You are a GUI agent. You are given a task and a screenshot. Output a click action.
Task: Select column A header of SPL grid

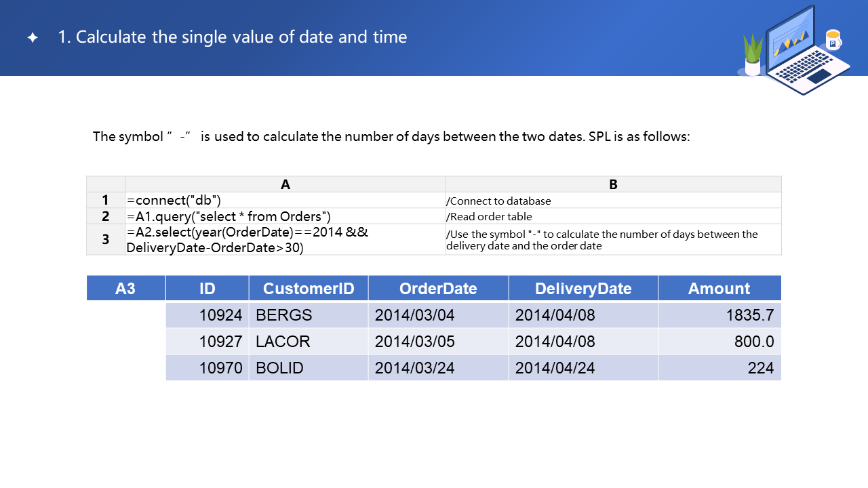point(285,184)
